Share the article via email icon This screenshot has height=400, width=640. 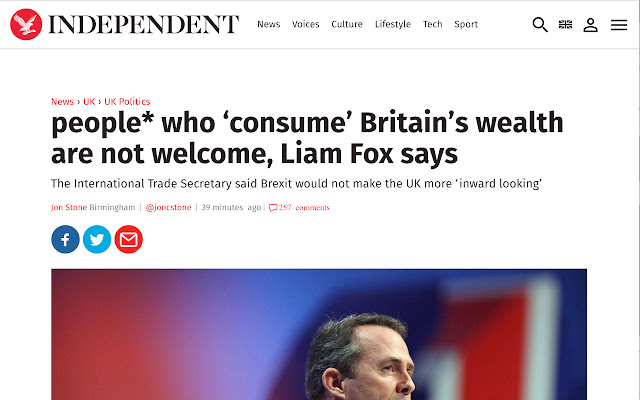point(129,239)
